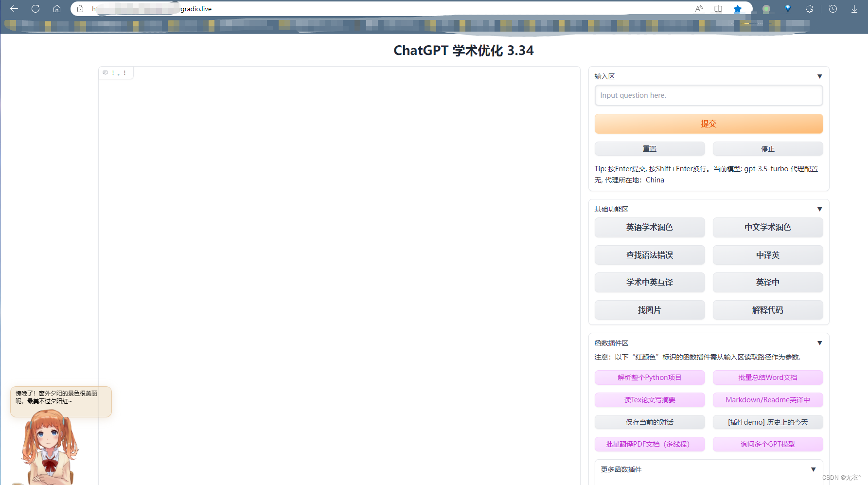The width and height of the screenshot is (868, 485).
Task: Run 中文学术润色 function
Action: click(x=768, y=227)
